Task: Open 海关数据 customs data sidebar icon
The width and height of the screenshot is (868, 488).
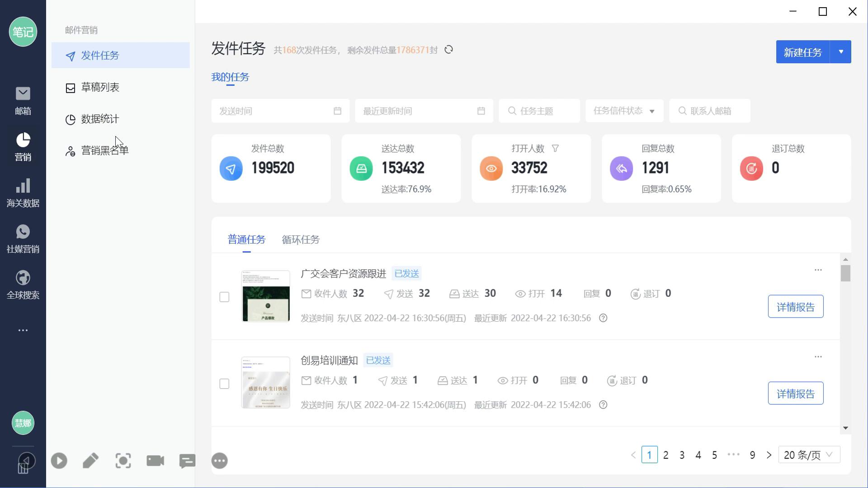Action: point(23,192)
